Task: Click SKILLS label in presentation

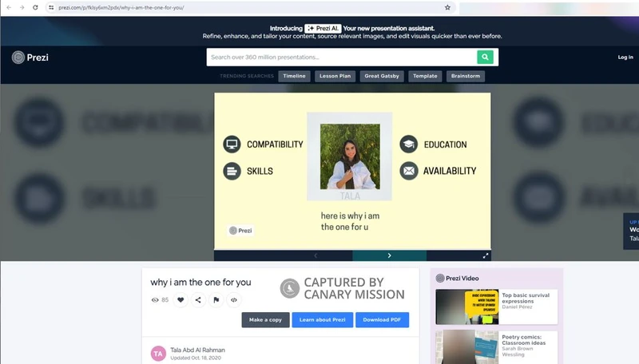Action: tap(260, 171)
